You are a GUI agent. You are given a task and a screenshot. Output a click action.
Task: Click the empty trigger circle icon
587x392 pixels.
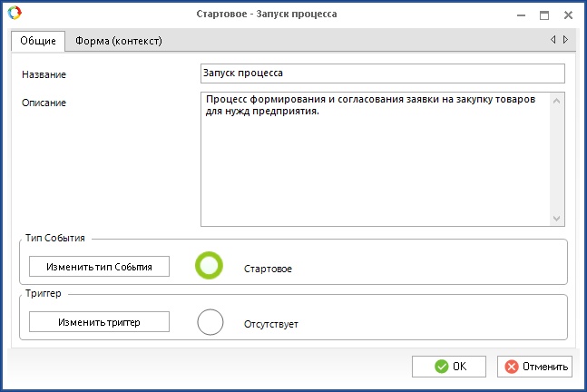click(210, 322)
